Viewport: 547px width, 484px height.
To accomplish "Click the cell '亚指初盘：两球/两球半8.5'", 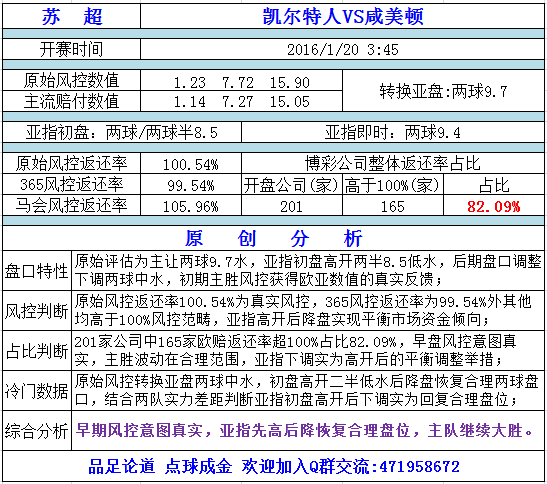I will tap(122, 133).
